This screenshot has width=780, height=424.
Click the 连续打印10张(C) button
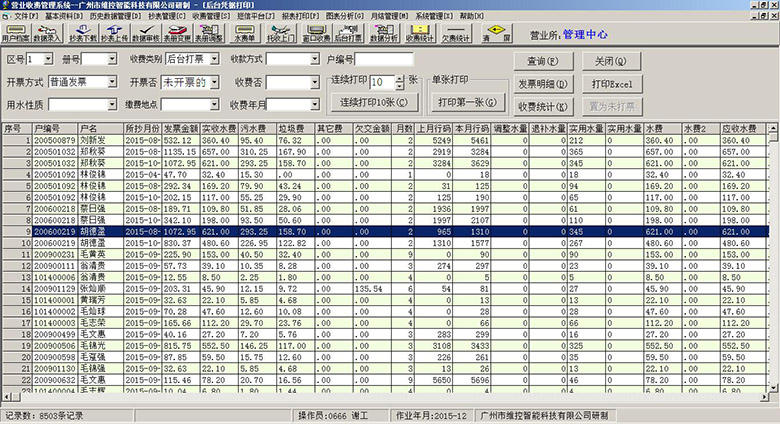[x=374, y=103]
